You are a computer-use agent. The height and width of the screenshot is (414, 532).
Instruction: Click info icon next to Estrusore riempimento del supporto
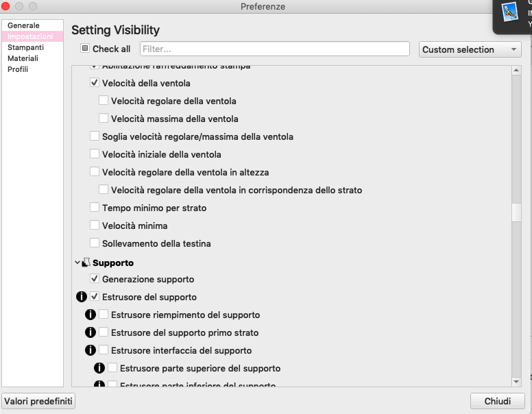(x=90, y=315)
